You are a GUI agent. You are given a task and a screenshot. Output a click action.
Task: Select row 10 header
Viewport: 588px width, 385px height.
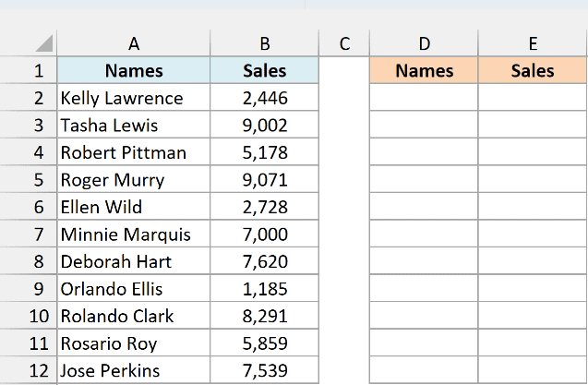29,316
